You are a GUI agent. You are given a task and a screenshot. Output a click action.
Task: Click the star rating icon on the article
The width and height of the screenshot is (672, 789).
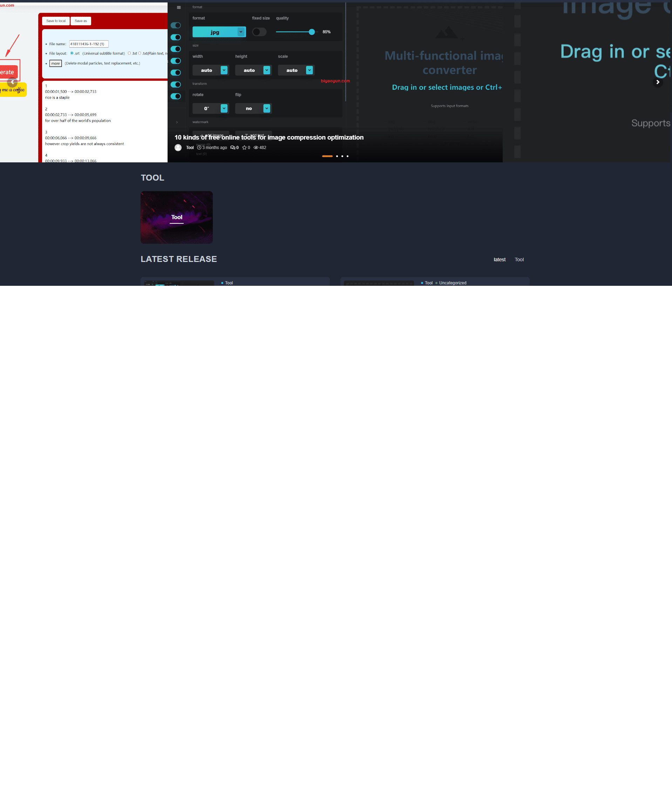(244, 148)
